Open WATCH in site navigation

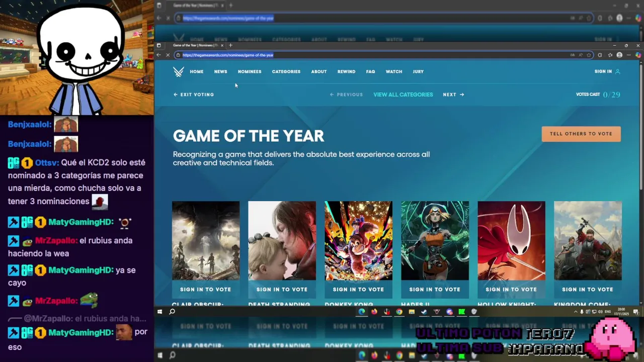(x=394, y=71)
